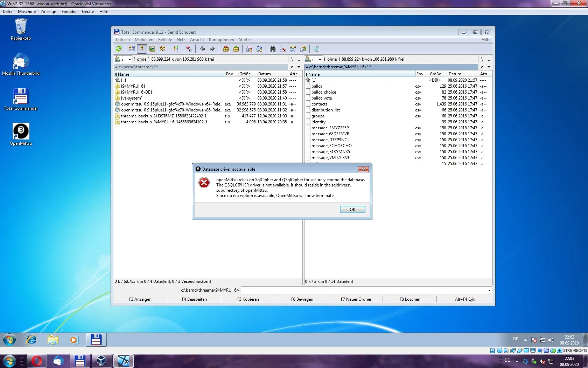Click the copy file names toolbar icon
This screenshot has height=368, width=588.
[x=303, y=49]
